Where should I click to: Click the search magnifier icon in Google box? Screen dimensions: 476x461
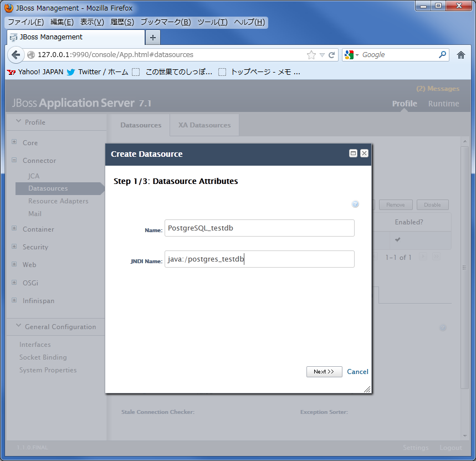coord(442,55)
